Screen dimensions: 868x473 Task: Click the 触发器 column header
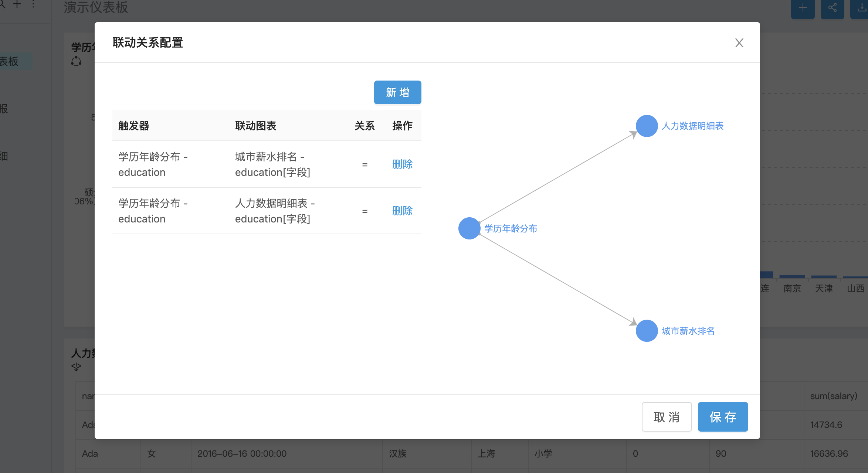click(x=133, y=126)
